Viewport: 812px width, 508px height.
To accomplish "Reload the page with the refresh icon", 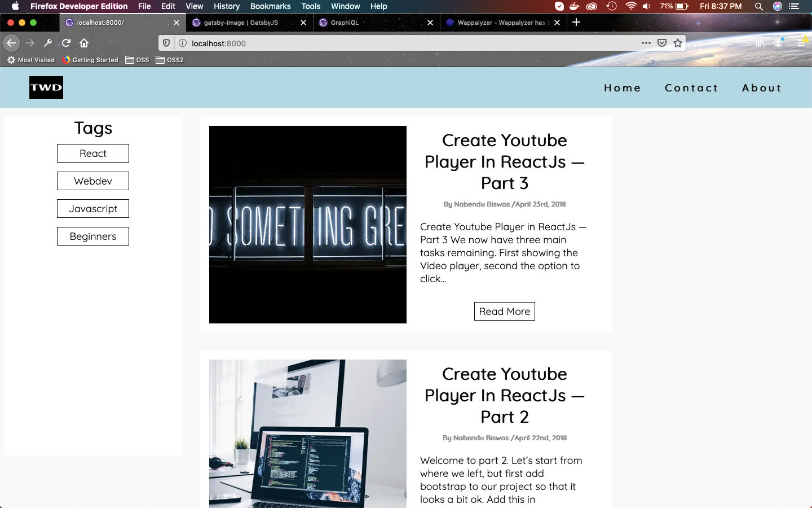I will tap(66, 43).
